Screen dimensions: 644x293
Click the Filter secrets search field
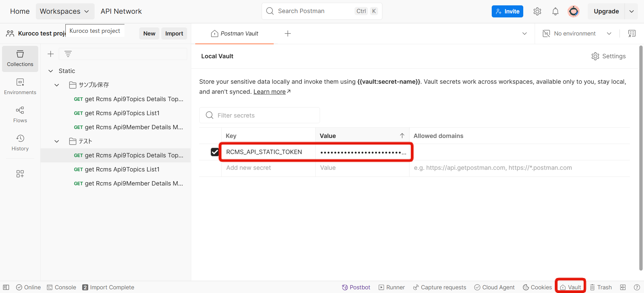(260, 115)
